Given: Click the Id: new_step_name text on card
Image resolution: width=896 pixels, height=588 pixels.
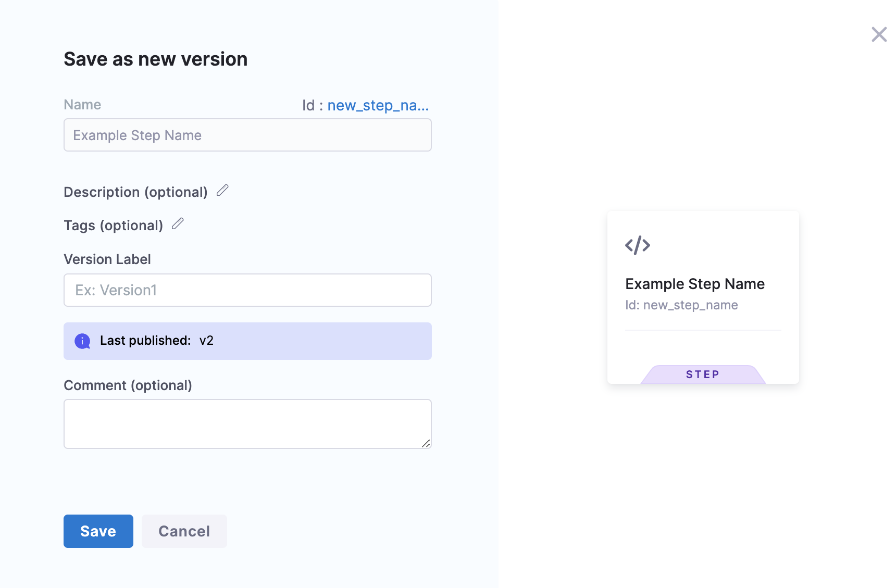Looking at the screenshot, I should 681,305.
